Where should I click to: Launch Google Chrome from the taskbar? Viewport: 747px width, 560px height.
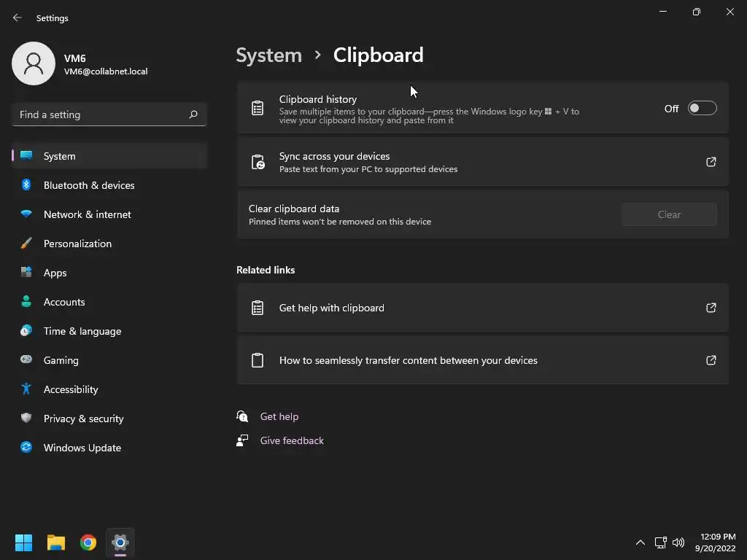click(88, 542)
